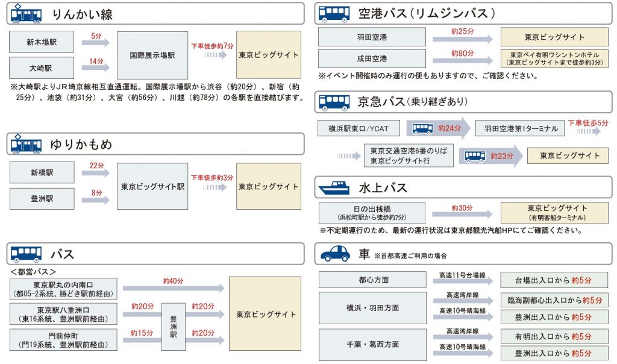Click the 成田空港 departure box
Image resolution: width=617 pixels, height=364 pixels.
pos(372,59)
